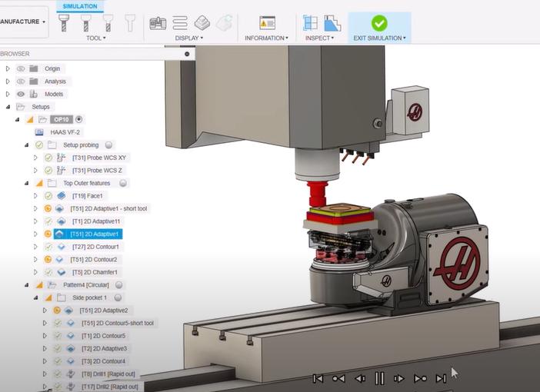Click the second tool holder display icon

pos(85,23)
